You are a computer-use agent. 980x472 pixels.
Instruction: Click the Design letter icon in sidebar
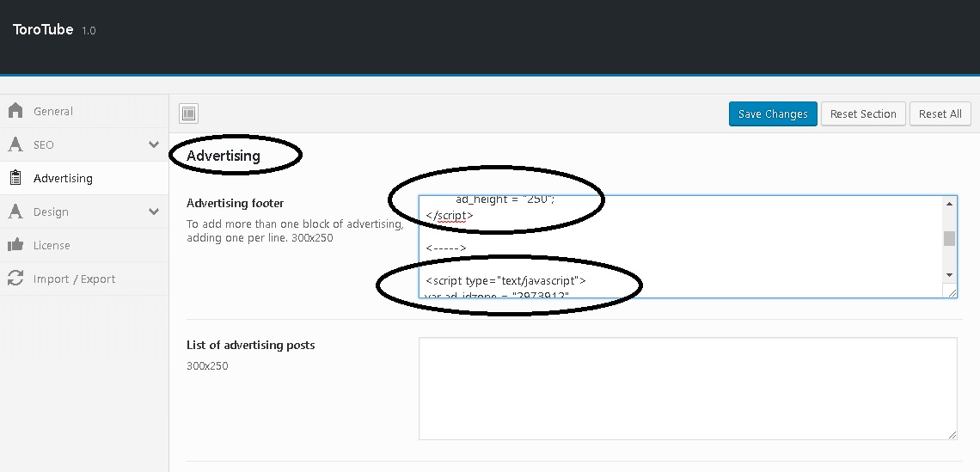[x=15, y=212]
